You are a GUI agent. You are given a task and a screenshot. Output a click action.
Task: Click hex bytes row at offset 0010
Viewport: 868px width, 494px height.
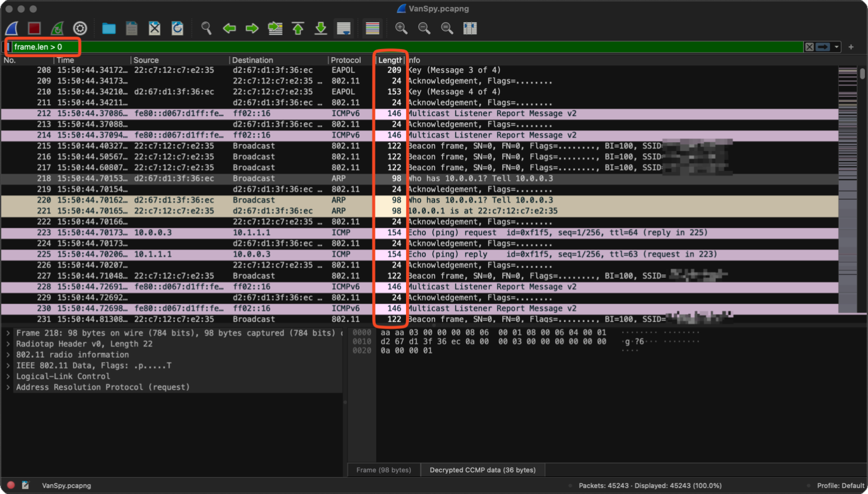493,341
